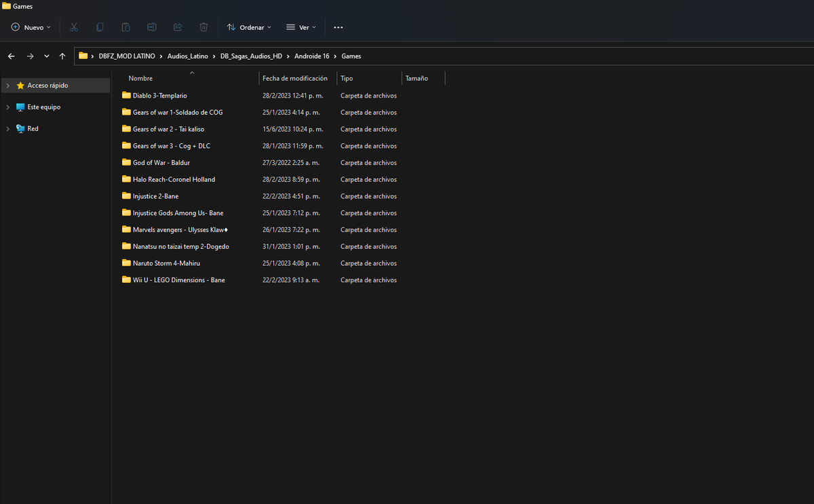Click the Share icon in toolbar
Screen dimensions: 814x504
click(x=178, y=27)
